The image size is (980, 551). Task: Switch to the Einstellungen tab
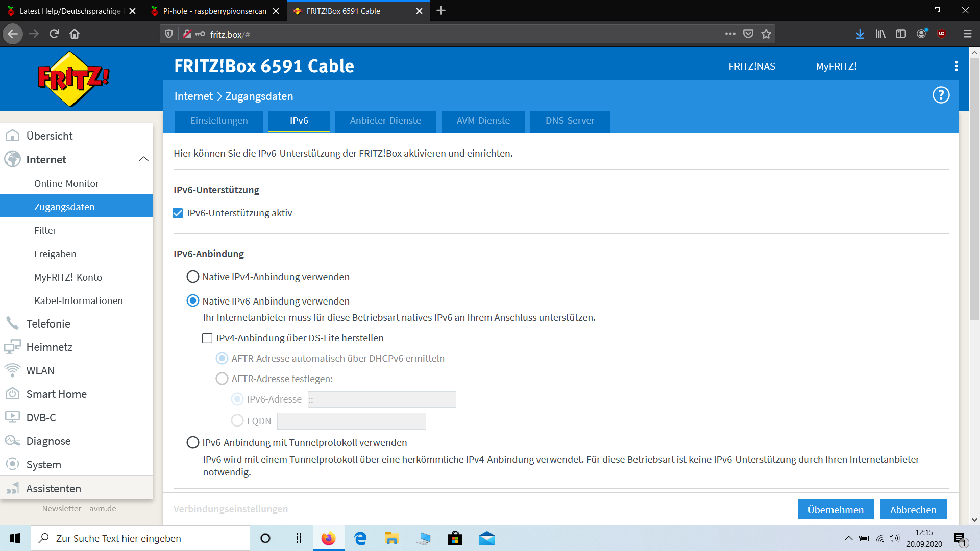tap(219, 121)
